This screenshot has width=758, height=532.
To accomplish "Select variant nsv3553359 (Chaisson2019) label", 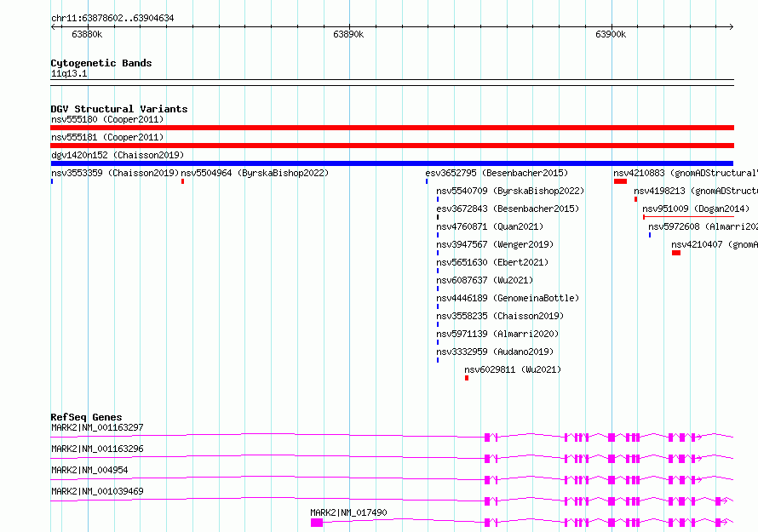I will [x=115, y=173].
